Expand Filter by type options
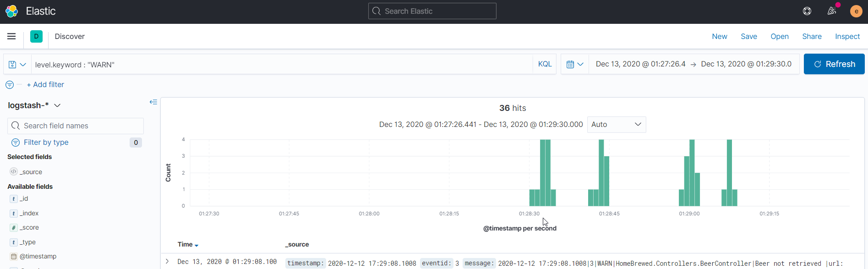This screenshot has height=269, width=868. (46, 143)
